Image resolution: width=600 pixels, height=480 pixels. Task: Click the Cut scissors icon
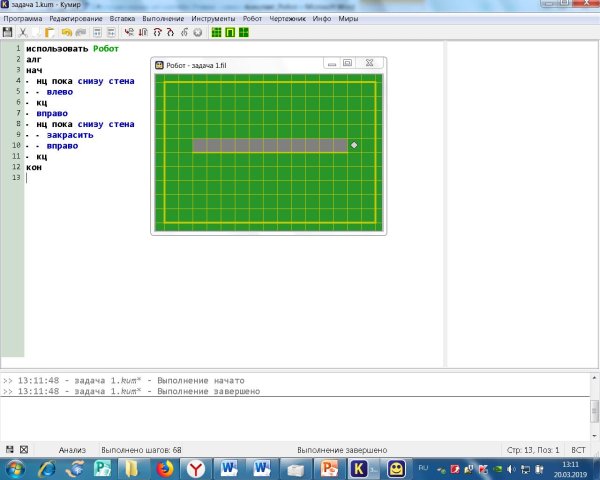point(23,32)
